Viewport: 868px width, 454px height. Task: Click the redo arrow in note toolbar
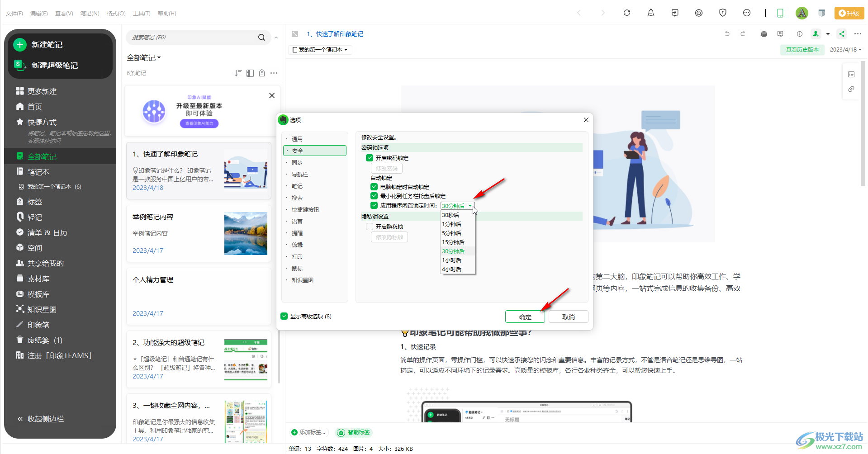pos(743,34)
